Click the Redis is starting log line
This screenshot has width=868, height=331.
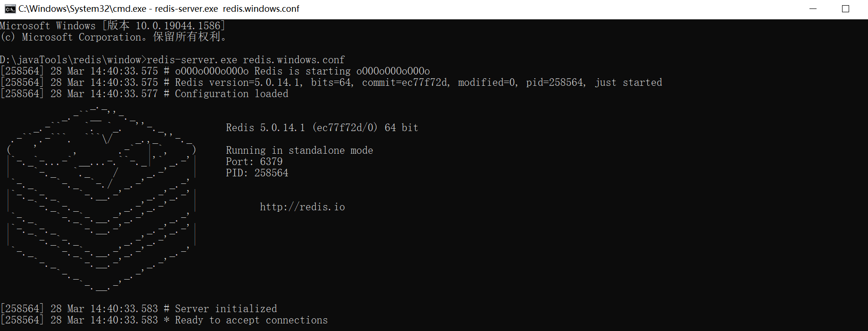(215, 71)
